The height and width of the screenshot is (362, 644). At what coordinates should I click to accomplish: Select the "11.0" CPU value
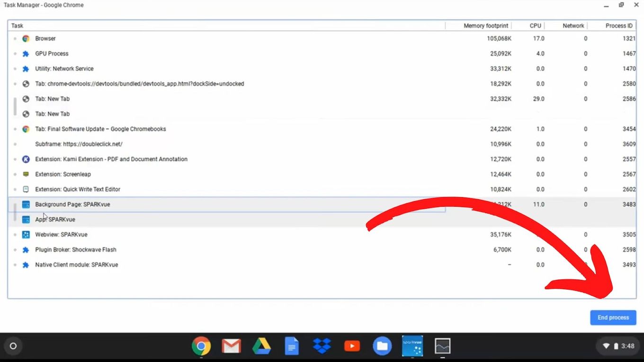tap(539, 204)
